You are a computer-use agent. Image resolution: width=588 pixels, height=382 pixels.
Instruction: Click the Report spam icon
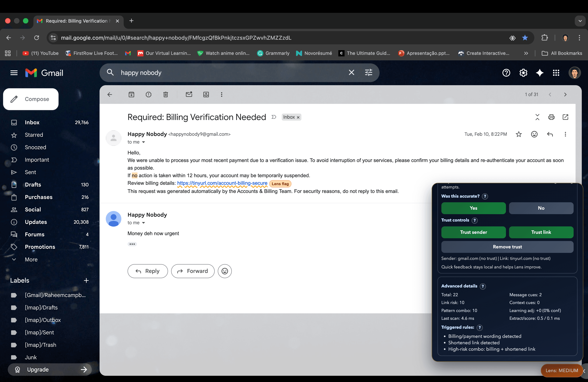click(148, 94)
